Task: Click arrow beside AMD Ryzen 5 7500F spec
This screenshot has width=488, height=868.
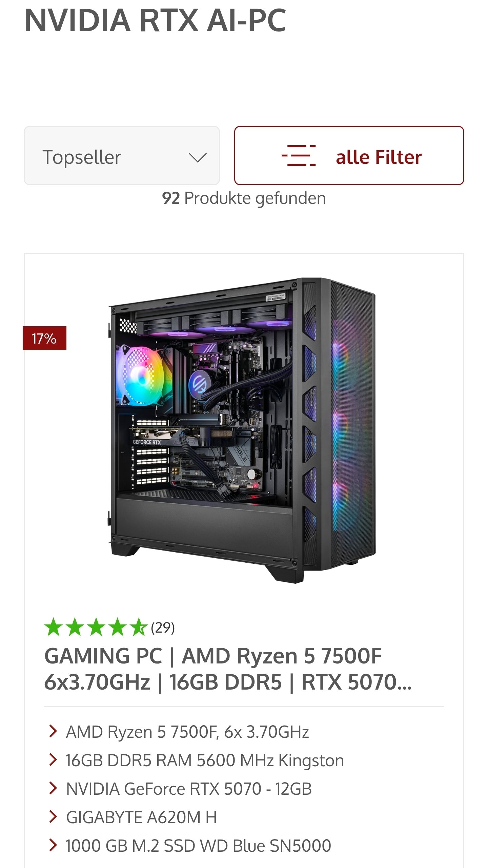Action: (x=53, y=732)
